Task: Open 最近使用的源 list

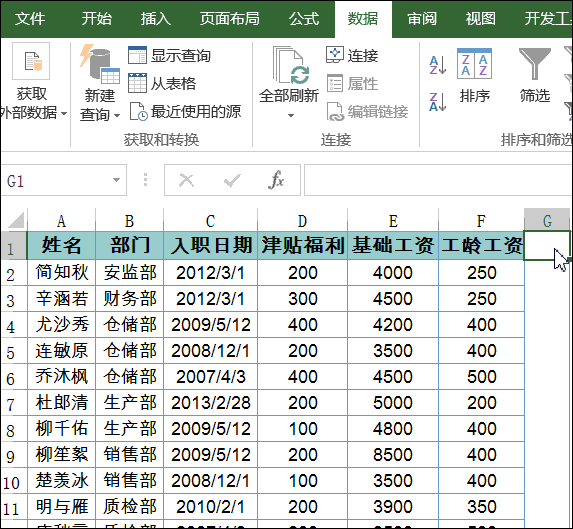Action: click(185, 111)
